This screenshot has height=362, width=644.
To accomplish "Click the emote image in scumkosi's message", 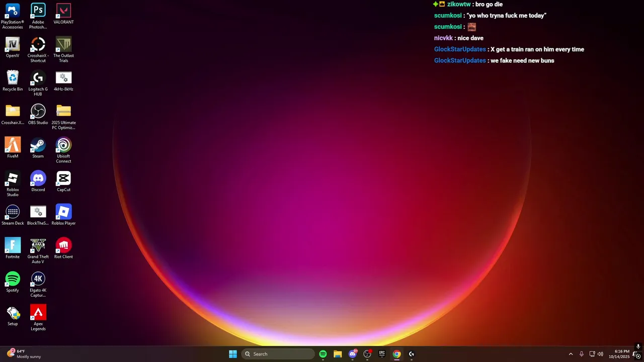I will tap(471, 27).
